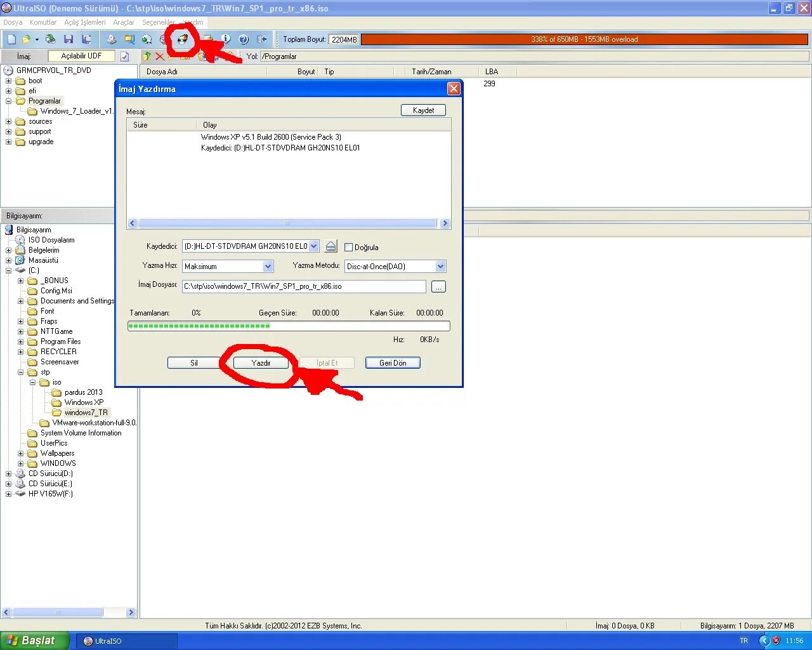This screenshot has width=812, height=650.
Task: Open the Dosya menu
Action: pyautogui.click(x=13, y=22)
